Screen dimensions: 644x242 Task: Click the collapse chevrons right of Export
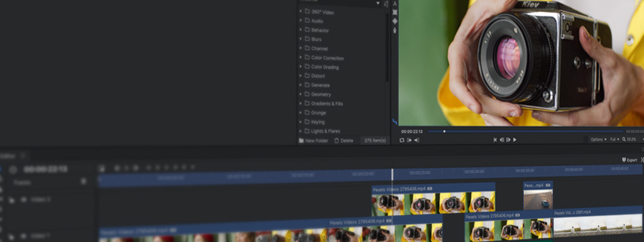642,160
